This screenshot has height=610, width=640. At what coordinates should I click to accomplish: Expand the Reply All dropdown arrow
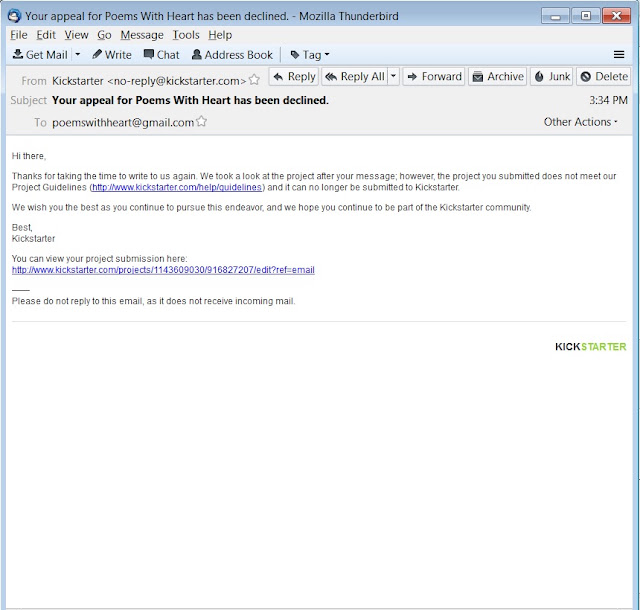coord(393,76)
